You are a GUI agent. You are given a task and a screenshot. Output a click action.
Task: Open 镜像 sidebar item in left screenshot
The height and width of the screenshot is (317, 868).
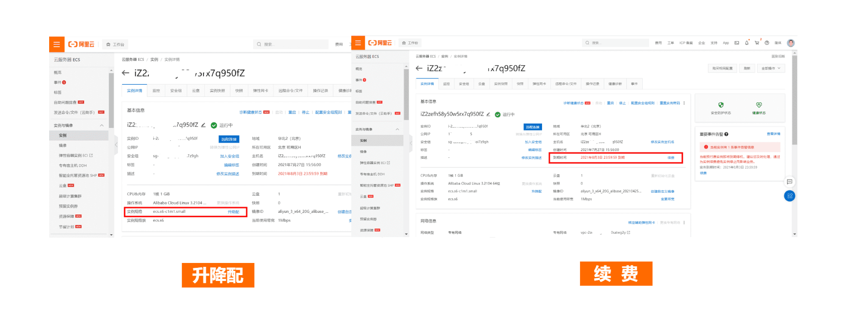pyautogui.click(x=63, y=146)
